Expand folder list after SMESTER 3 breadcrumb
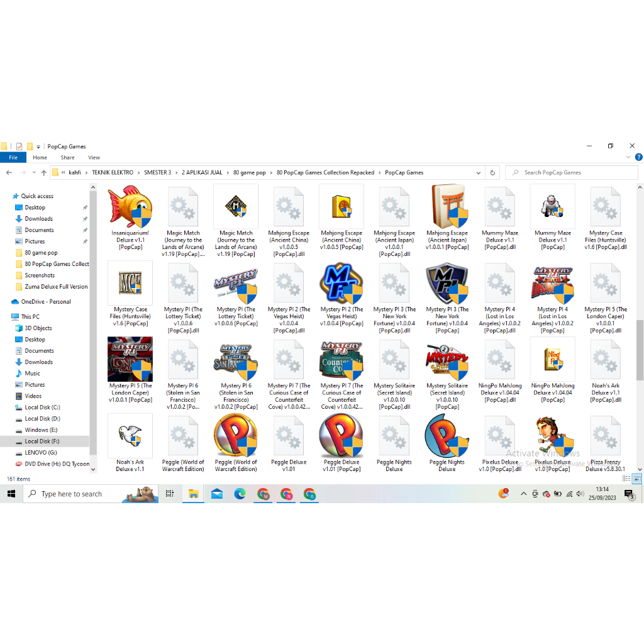Screen dimensions: 644x644 click(177, 173)
